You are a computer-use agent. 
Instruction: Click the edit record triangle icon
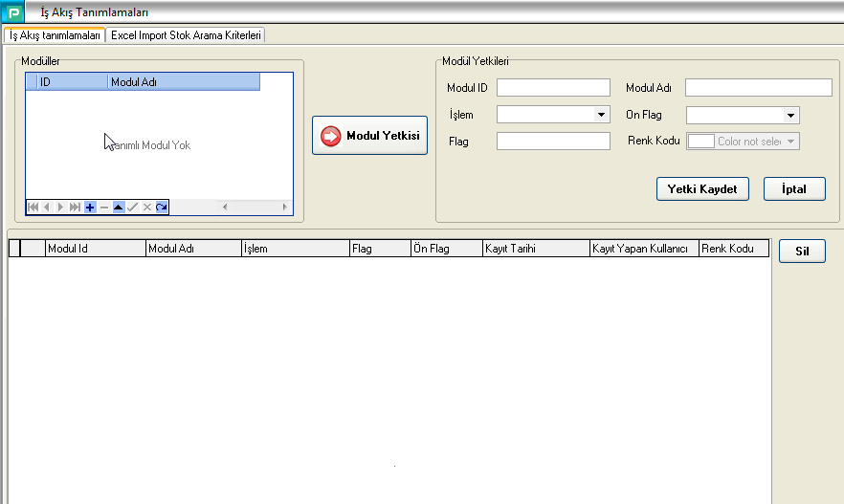pos(119,207)
